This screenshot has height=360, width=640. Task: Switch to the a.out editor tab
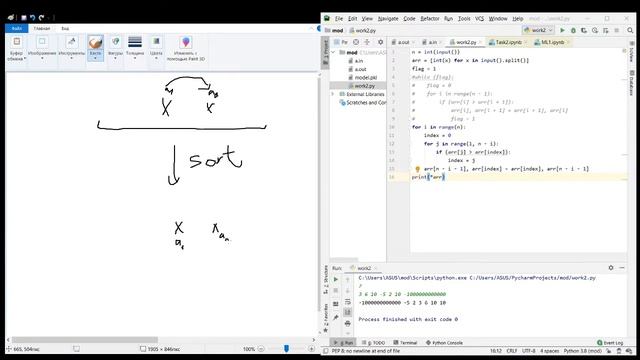coord(403,42)
